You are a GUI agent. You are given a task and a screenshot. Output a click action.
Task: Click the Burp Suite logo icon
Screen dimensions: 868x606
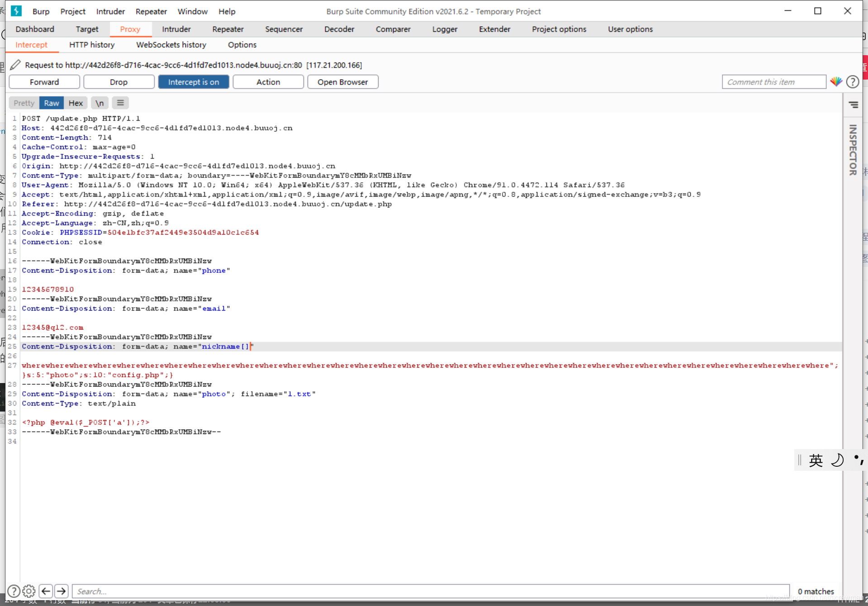pyautogui.click(x=16, y=11)
